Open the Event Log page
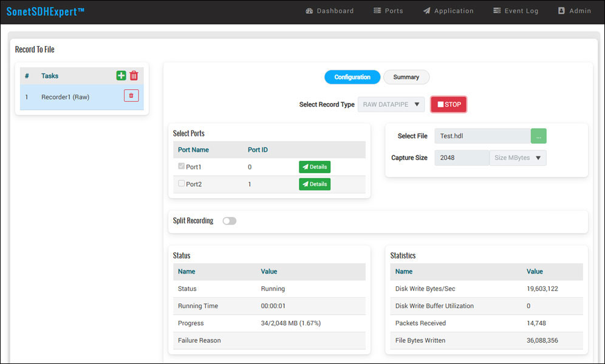This screenshot has height=364, width=605. (516, 11)
